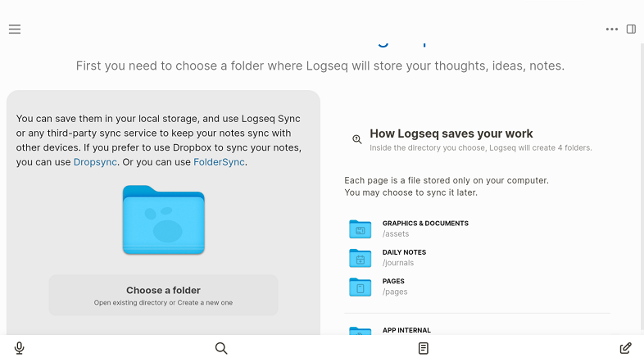Select the /assets folder path text
Screen dimensions: 644x362
tap(396, 234)
